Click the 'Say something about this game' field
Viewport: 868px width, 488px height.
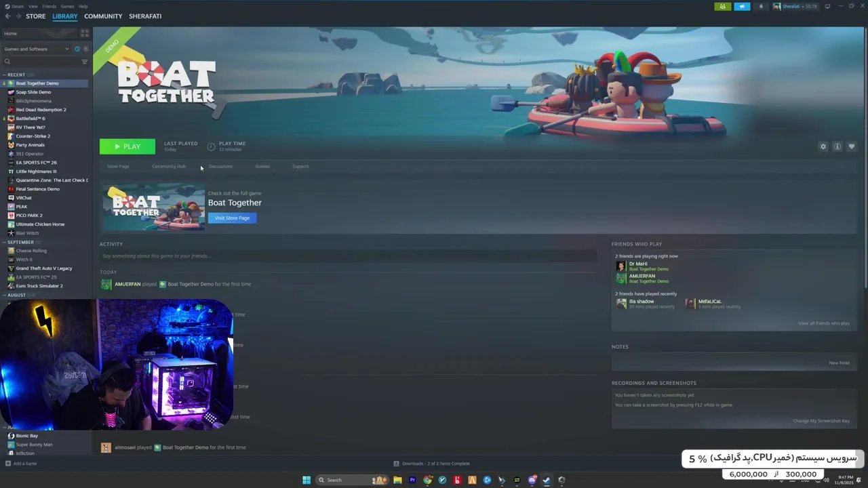(348, 256)
